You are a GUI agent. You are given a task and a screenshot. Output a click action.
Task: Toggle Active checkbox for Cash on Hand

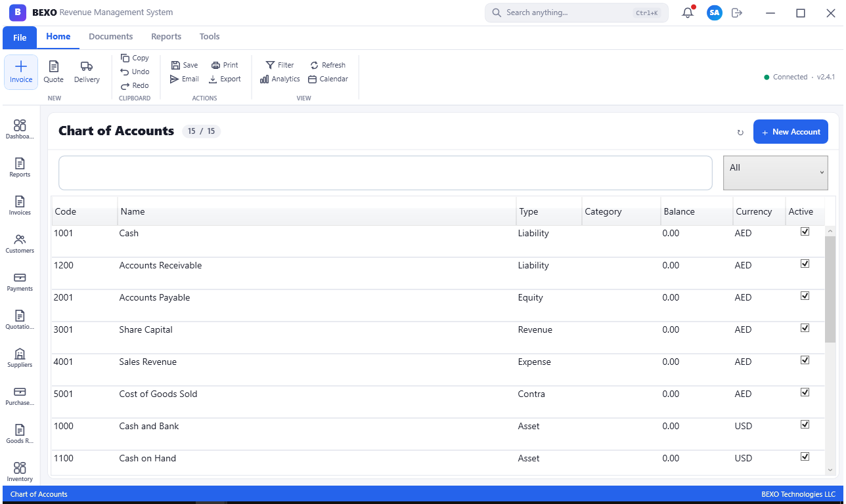pyautogui.click(x=805, y=457)
